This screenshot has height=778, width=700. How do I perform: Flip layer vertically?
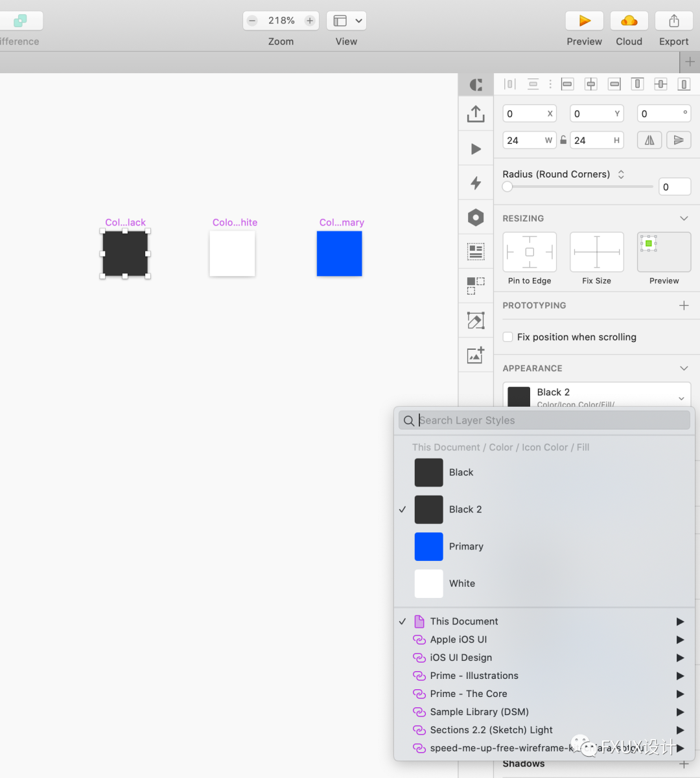pos(679,140)
